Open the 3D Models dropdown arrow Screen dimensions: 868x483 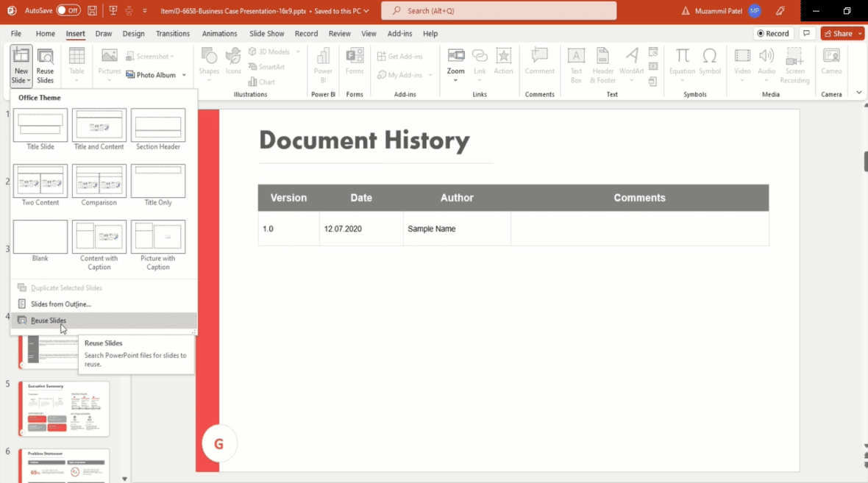click(299, 51)
